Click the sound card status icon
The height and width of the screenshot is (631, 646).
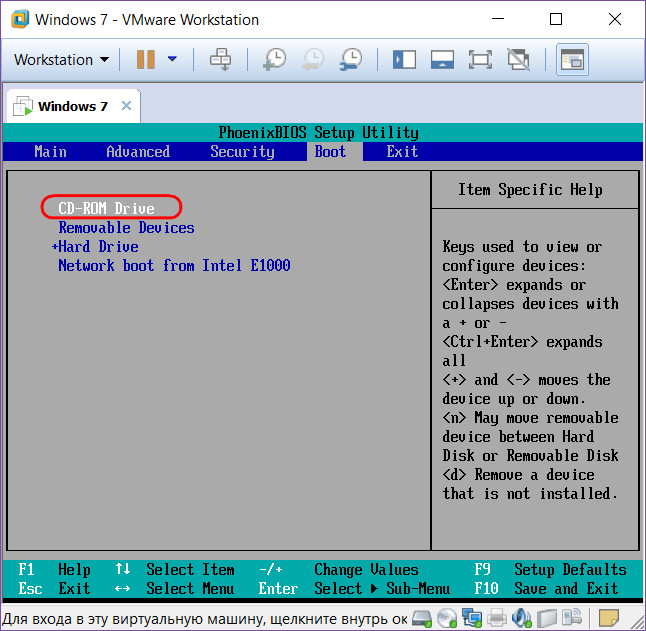coord(522,619)
